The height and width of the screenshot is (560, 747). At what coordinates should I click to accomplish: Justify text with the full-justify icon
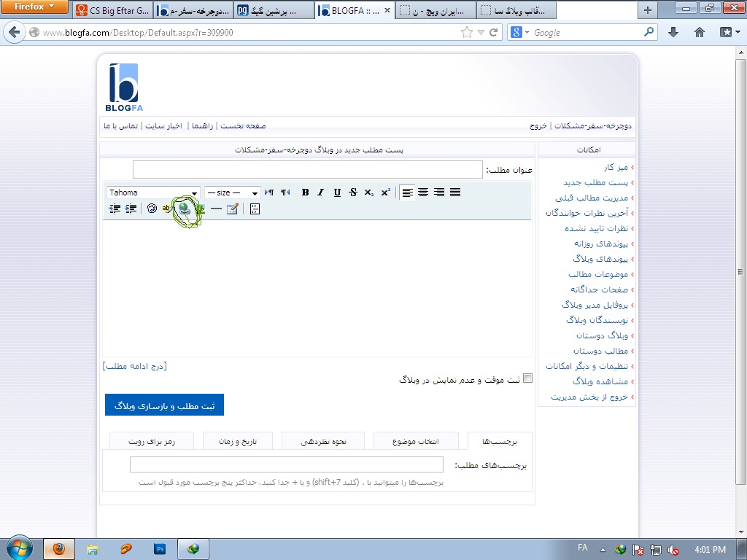coord(455,192)
